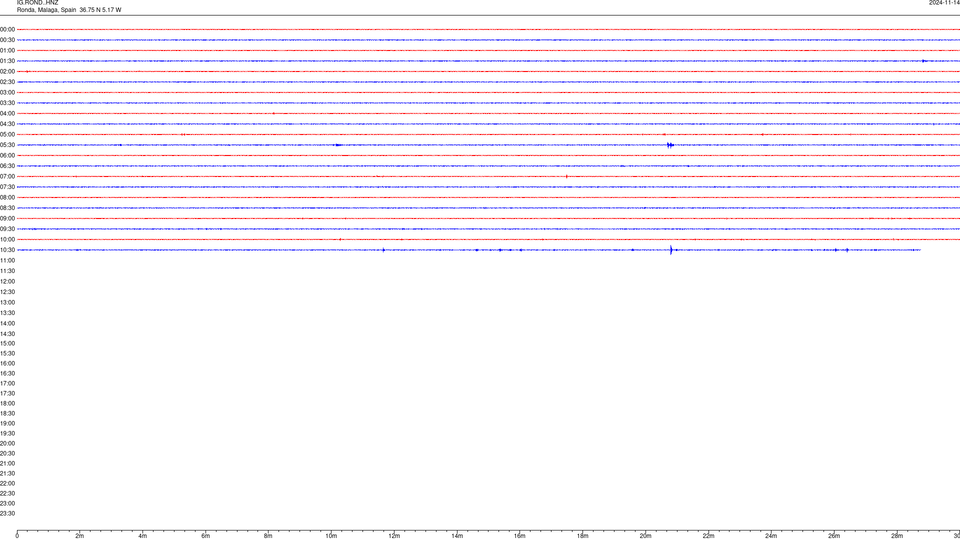
Task: Click the '12m' axis tick label
Action: [x=394, y=536]
